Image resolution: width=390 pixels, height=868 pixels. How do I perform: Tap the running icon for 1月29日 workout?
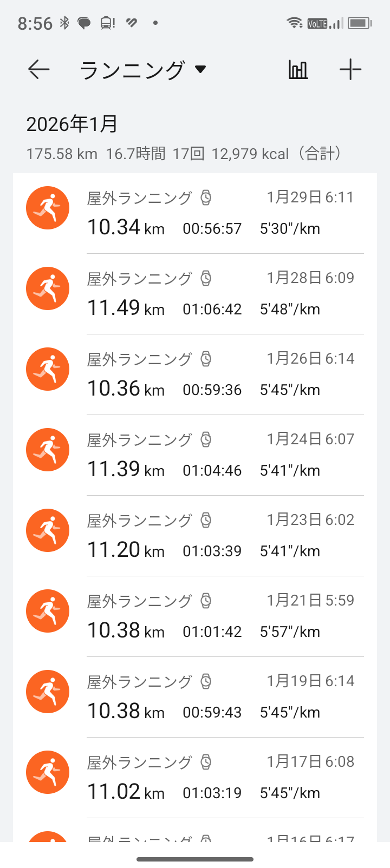coord(48,208)
